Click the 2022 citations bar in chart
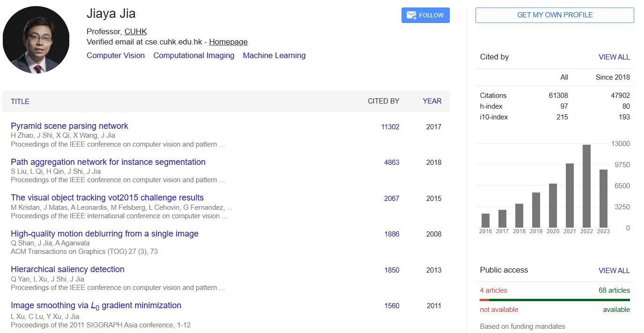 (x=586, y=185)
